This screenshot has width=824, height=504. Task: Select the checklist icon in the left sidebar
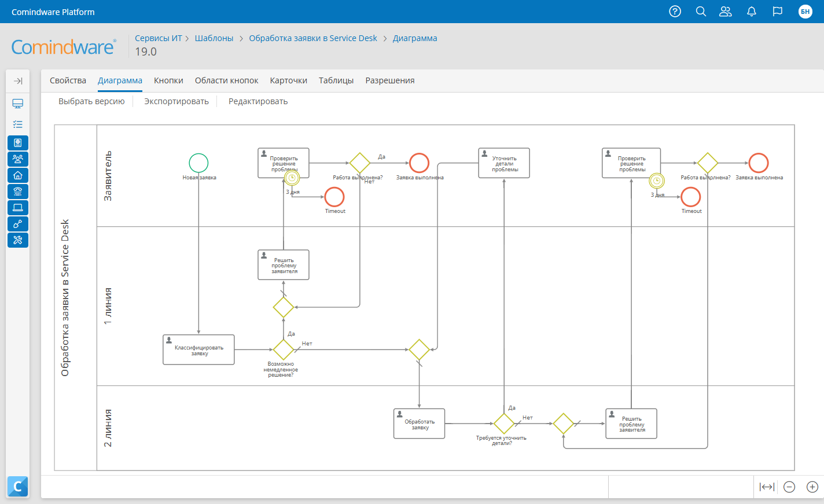point(17,124)
